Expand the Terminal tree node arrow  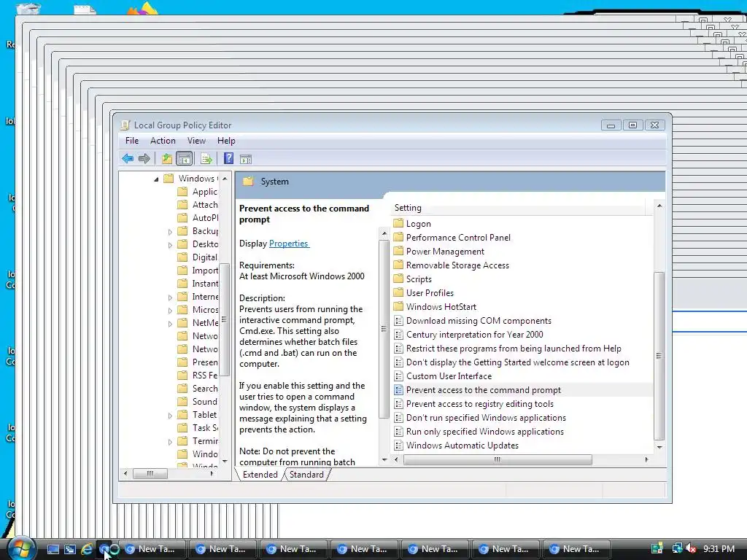[x=170, y=442]
